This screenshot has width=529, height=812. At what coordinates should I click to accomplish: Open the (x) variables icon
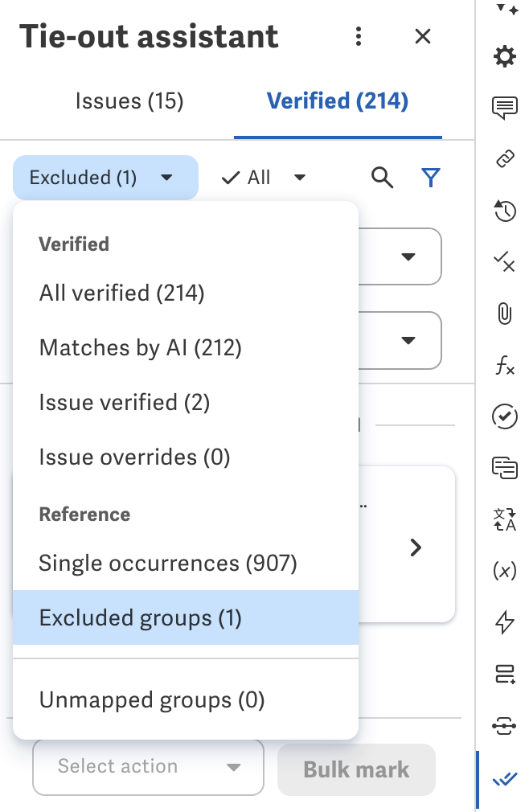505,571
